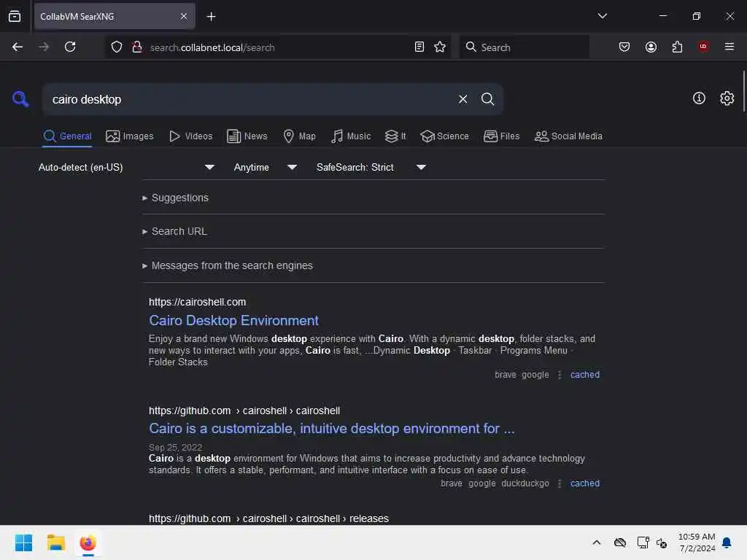The image size is (747, 560).
Task: Open the notifications bell
Action: pos(727,542)
